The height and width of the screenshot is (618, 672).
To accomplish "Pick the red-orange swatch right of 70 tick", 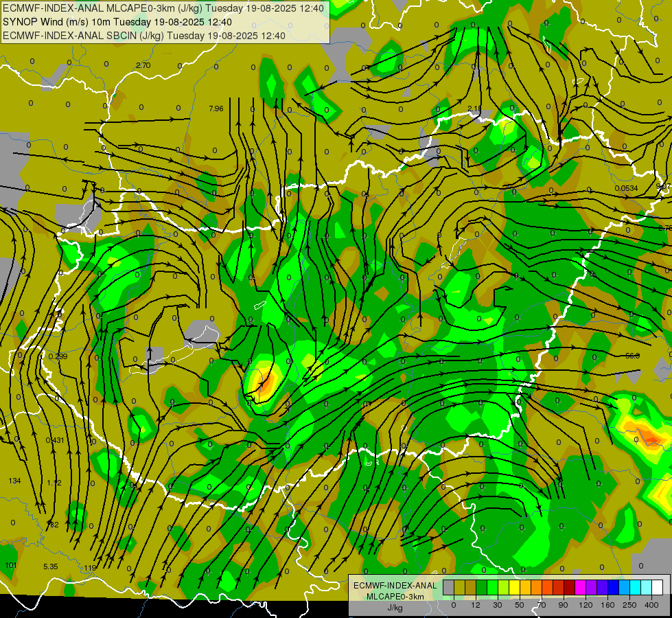I will pyautogui.click(x=548, y=587).
